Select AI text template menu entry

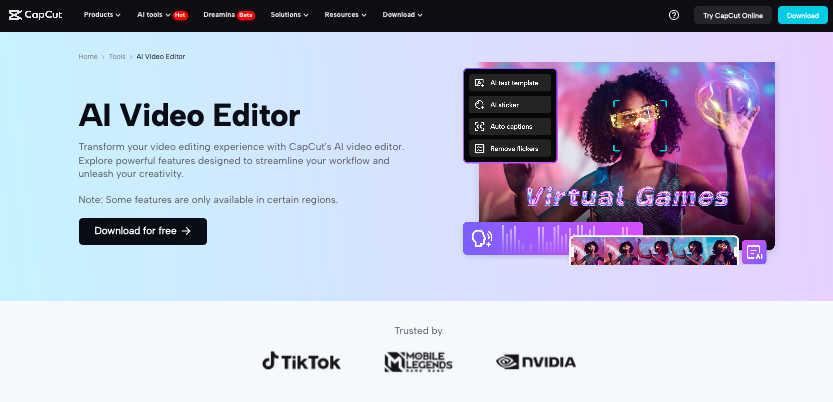click(x=510, y=83)
